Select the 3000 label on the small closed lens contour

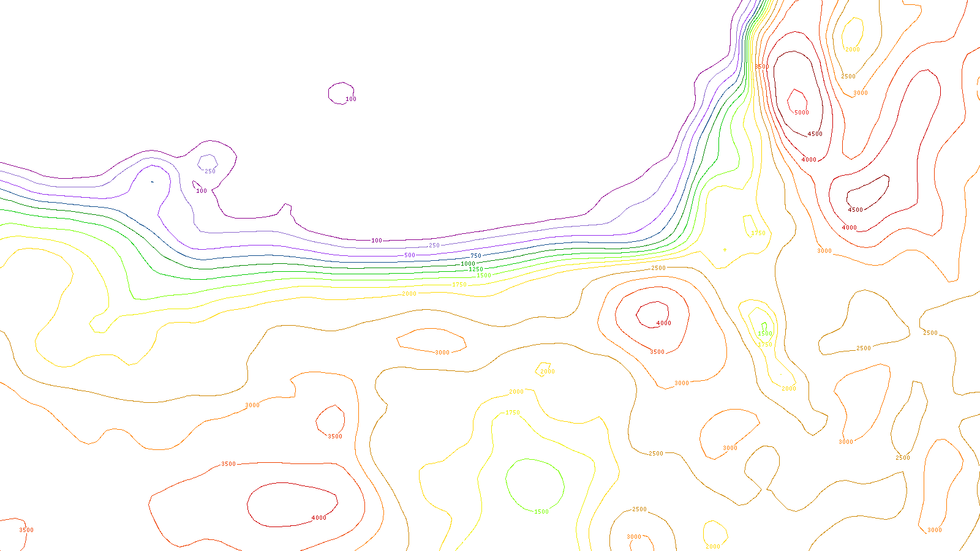tap(442, 353)
